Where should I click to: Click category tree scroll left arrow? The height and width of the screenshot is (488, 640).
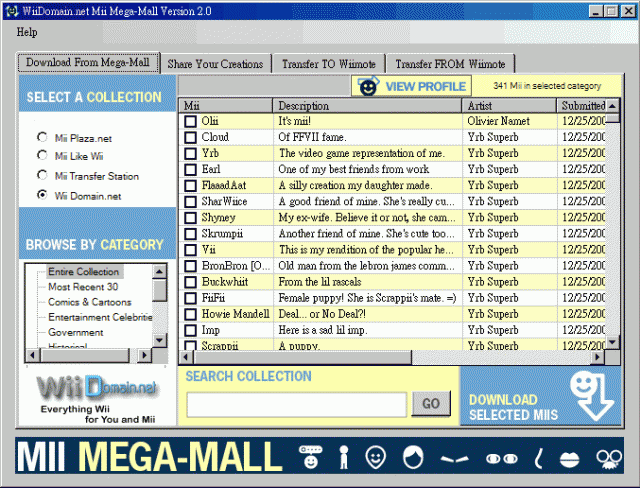pos(32,355)
